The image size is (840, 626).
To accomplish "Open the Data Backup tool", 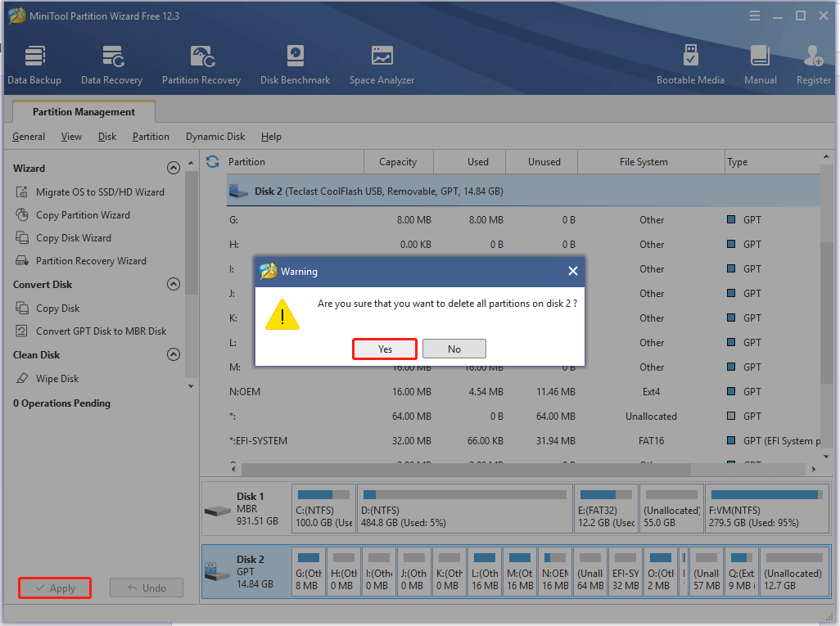I will coord(34,65).
